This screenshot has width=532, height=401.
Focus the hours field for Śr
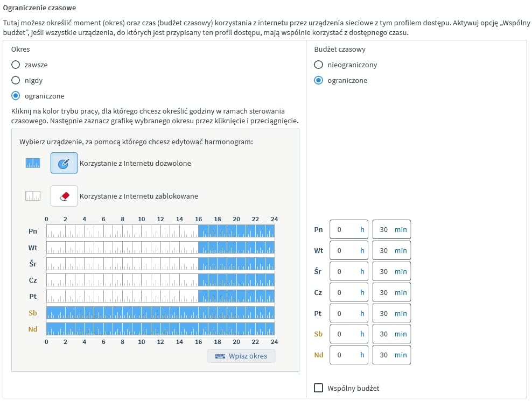[x=348, y=272]
